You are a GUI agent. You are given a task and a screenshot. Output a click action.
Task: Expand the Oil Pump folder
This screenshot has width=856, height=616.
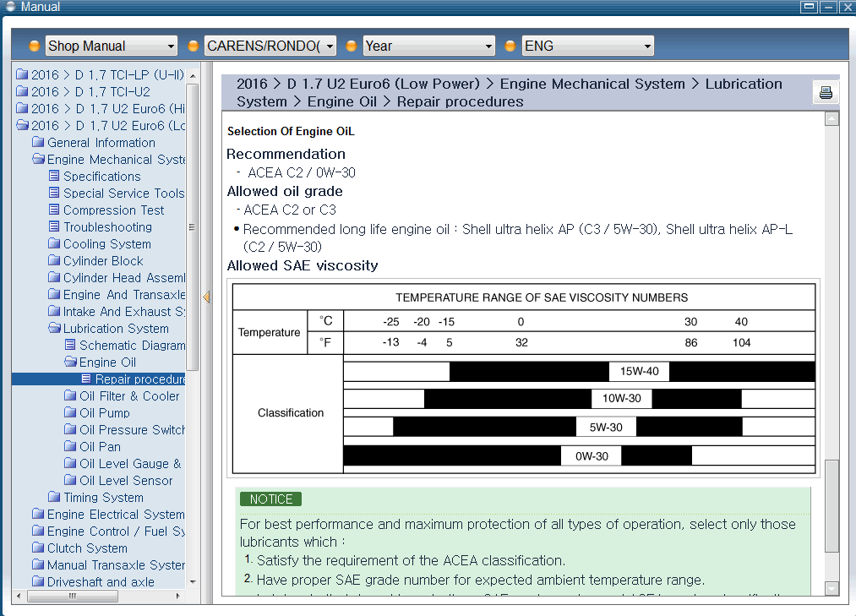click(x=98, y=413)
